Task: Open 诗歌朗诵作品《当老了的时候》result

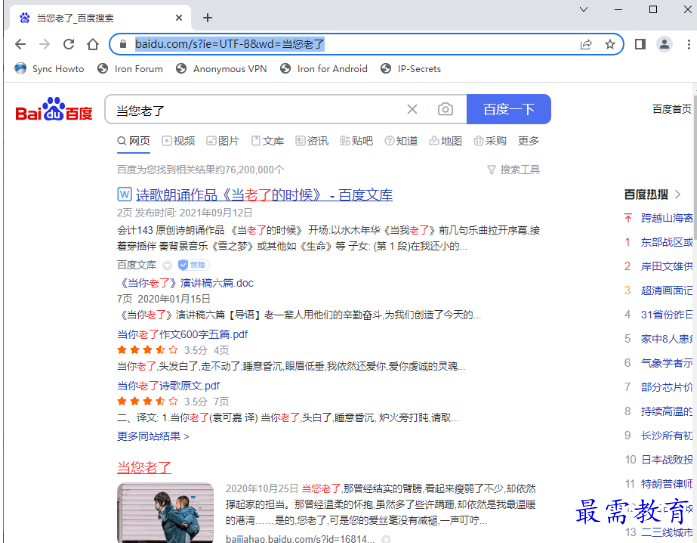Action: coord(264,195)
